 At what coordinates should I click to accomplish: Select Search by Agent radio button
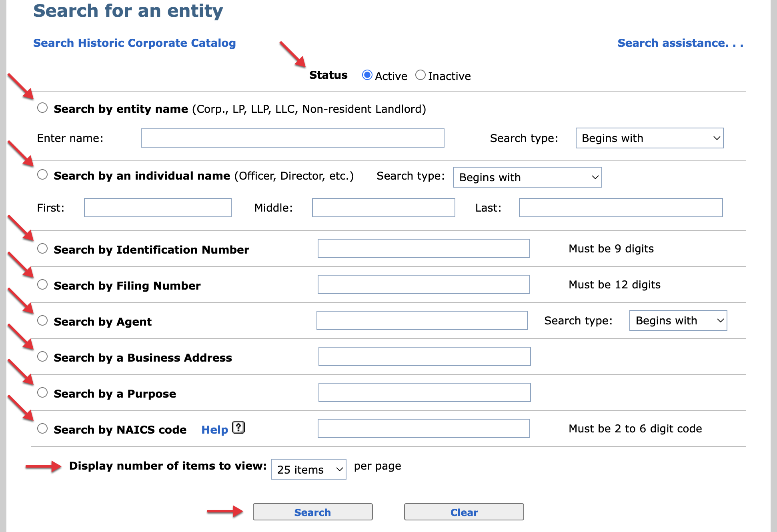[42, 321]
